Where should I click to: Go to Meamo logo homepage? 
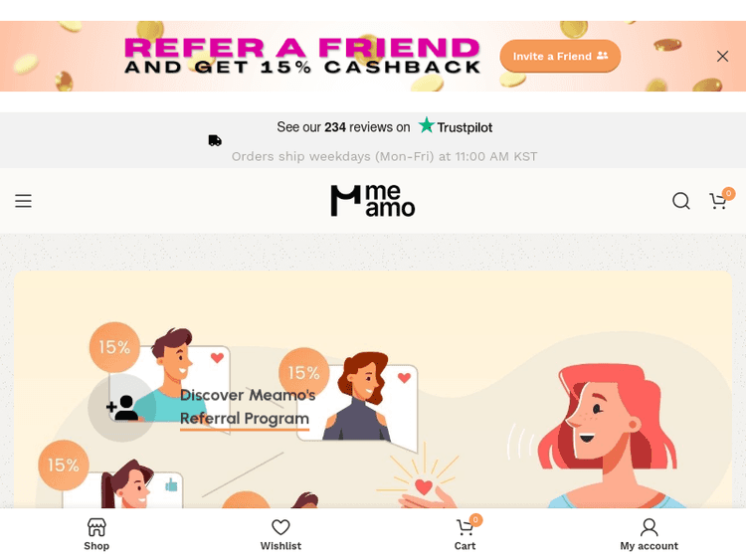pos(373,200)
